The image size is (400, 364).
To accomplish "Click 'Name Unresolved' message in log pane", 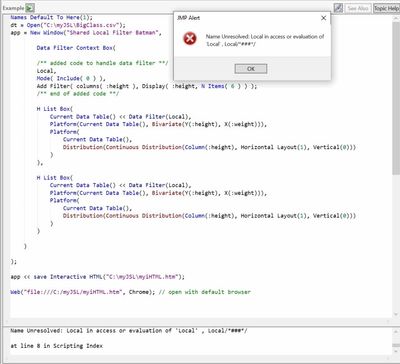I will [129, 331].
